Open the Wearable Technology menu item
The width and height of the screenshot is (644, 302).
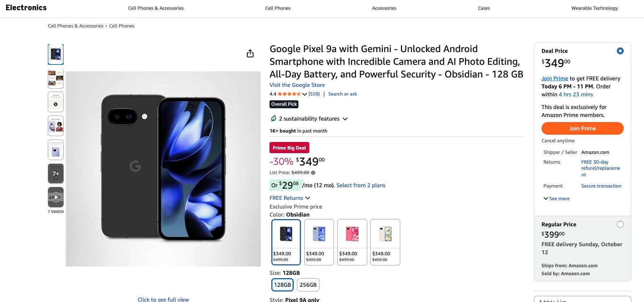coord(594,8)
